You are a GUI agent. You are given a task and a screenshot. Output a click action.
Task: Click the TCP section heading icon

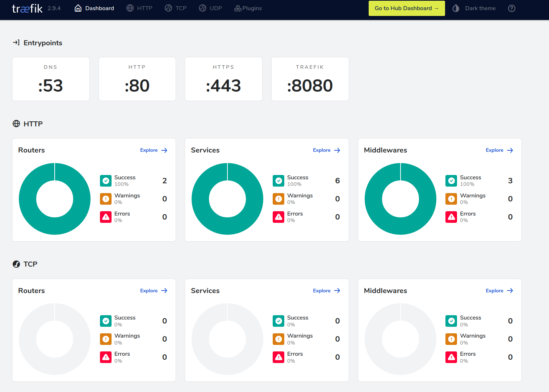click(16, 264)
